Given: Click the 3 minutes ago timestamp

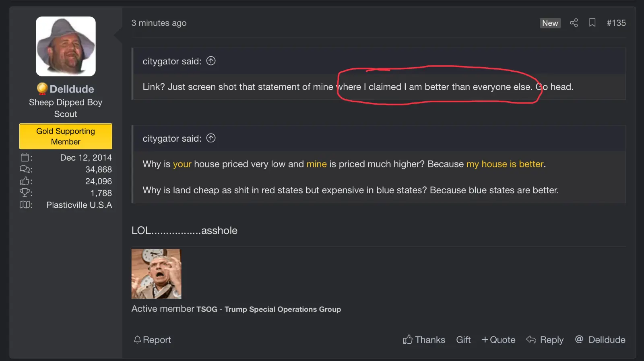Looking at the screenshot, I should tap(159, 23).
